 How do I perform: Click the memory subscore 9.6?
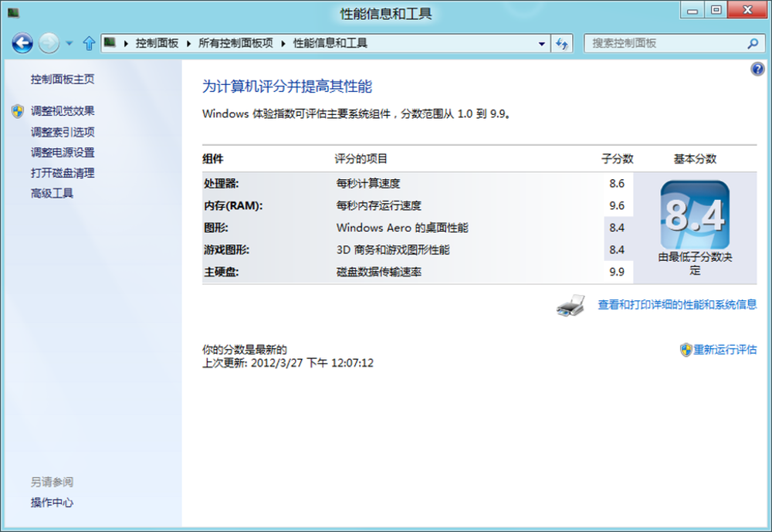point(616,206)
